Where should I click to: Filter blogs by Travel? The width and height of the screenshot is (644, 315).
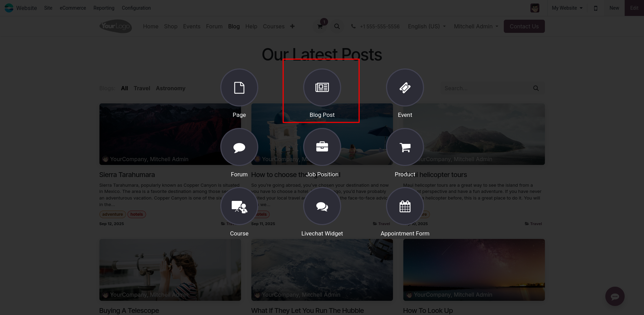pos(142,88)
